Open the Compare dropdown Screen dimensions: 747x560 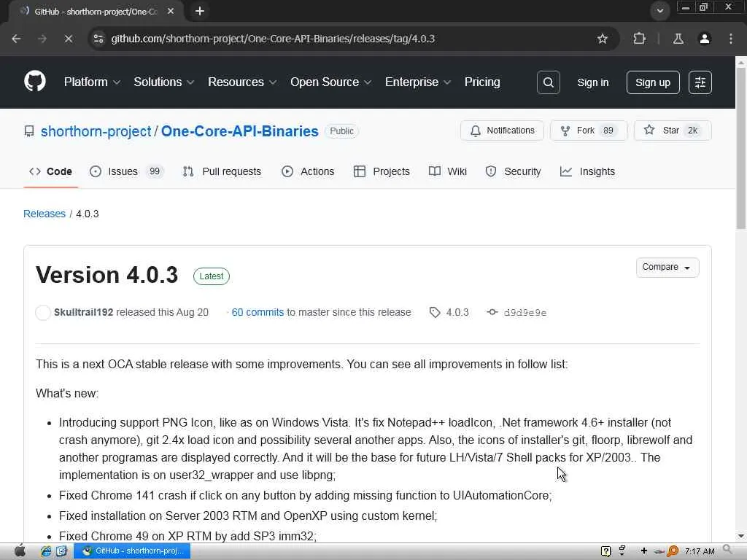(x=667, y=267)
